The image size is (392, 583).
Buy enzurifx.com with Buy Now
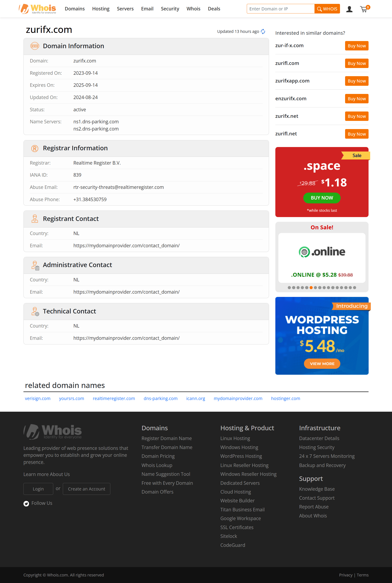pyautogui.click(x=357, y=99)
